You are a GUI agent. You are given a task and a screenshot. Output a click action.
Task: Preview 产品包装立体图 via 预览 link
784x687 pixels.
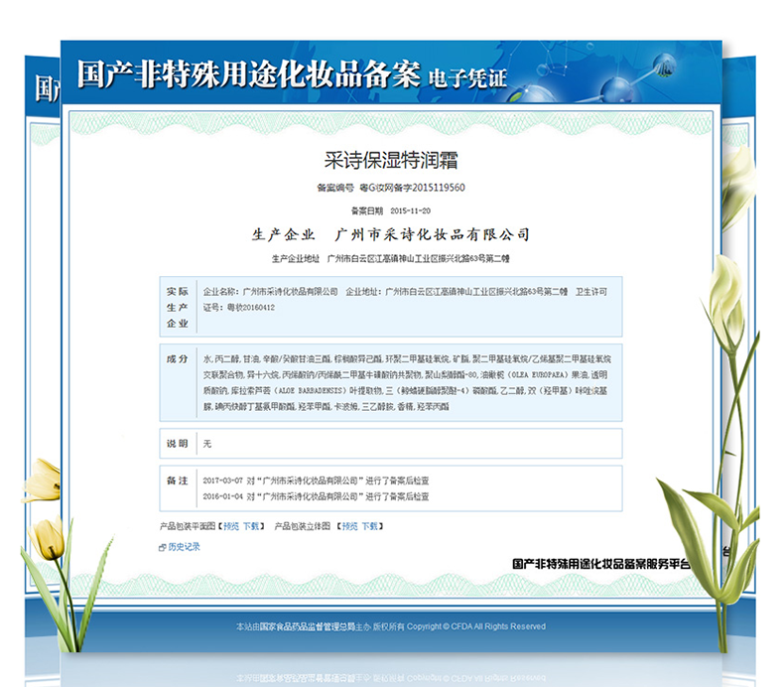[x=350, y=526]
